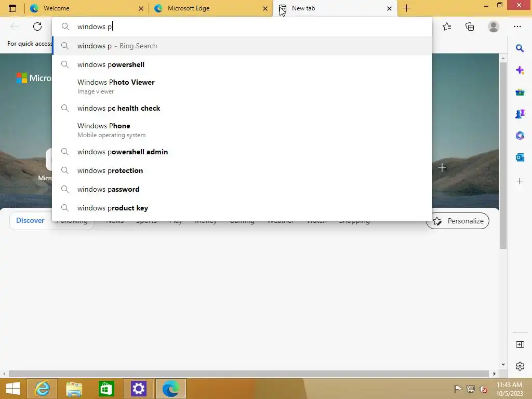Choose the 'windows powershell' suggestion
532x399 pixels.
tap(242, 64)
